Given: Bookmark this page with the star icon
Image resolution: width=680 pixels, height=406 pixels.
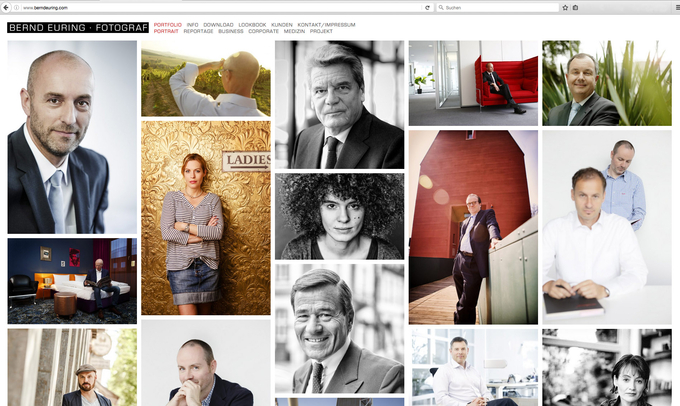Looking at the screenshot, I should point(565,7).
